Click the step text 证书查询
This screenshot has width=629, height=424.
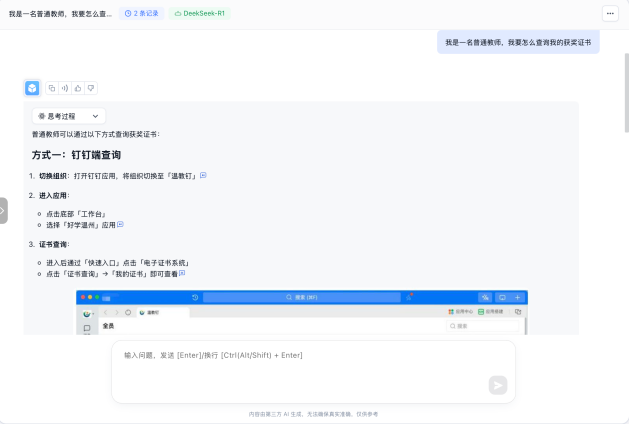pyautogui.click(x=53, y=244)
